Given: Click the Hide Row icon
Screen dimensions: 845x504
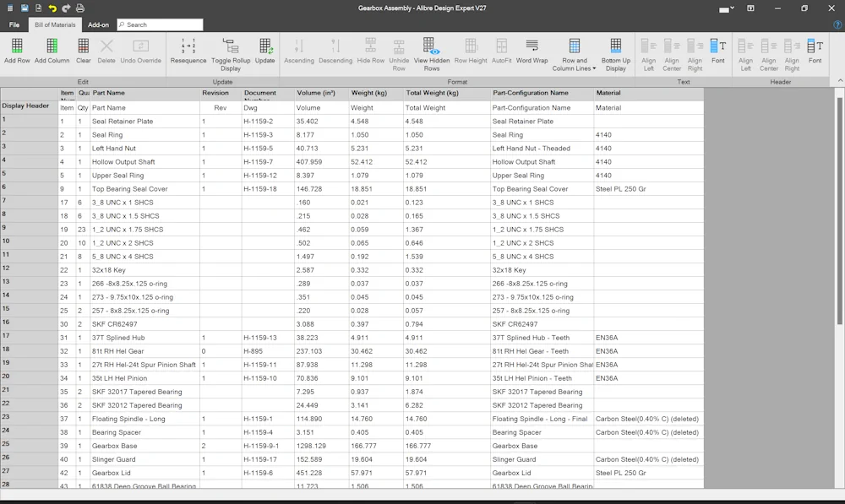Looking at the screenshot, I should click(x=371, y=46).
